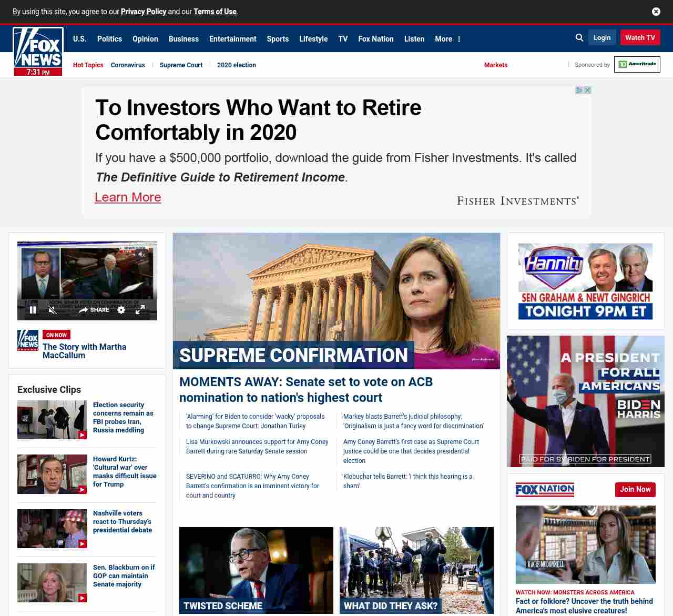Image resolution: width=673 pixels, height=616 pixels.
Task: Click Markets link in sub-navigation
Action: pyautogui.click(x=496, y=65)
